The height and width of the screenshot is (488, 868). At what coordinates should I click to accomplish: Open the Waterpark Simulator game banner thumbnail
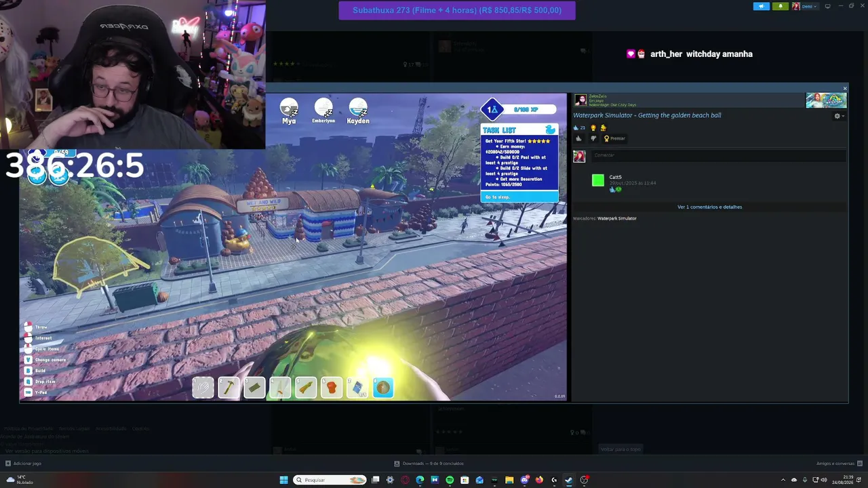click(x=826, y=100)
